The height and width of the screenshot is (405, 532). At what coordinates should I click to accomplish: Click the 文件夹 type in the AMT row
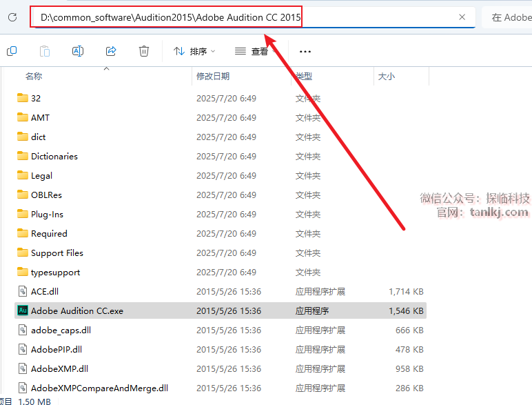pyautogui.click(x=308, y=117)
